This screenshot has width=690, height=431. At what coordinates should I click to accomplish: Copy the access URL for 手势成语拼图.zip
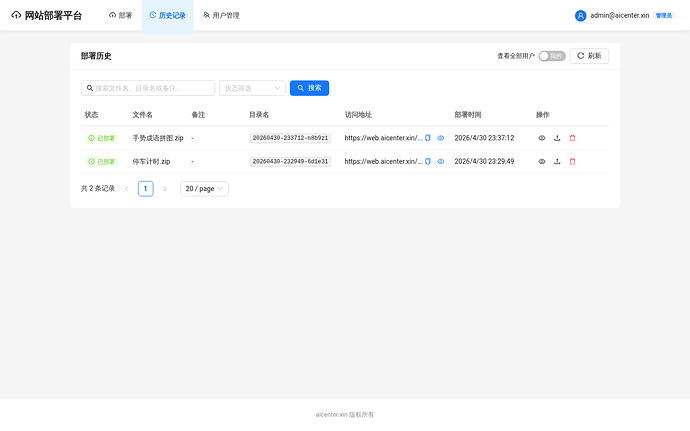[x=427, y=138]
